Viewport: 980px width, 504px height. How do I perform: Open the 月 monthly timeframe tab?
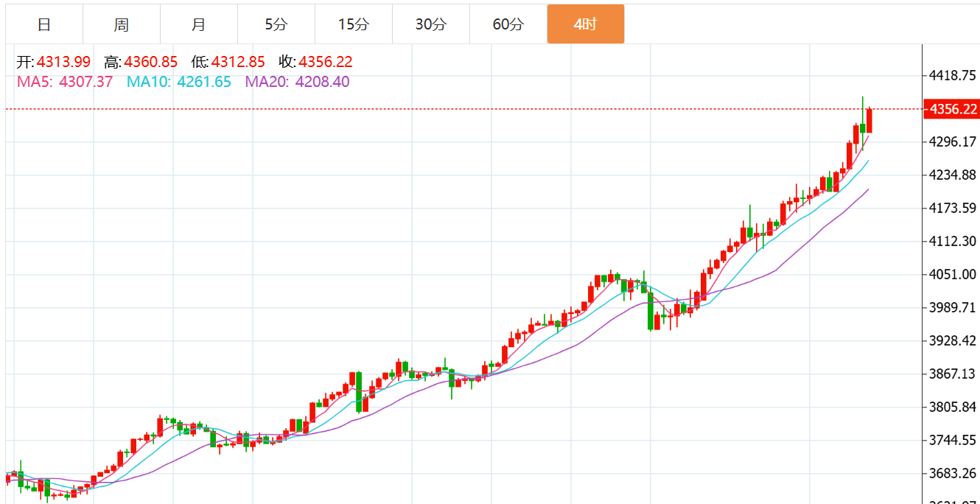199,24
